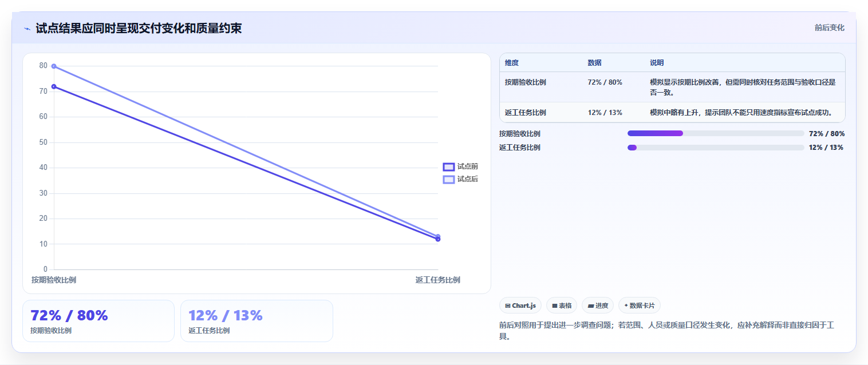Toggle the 试点前 legend item
Viewport: 868px width, 365px height.
460,166
